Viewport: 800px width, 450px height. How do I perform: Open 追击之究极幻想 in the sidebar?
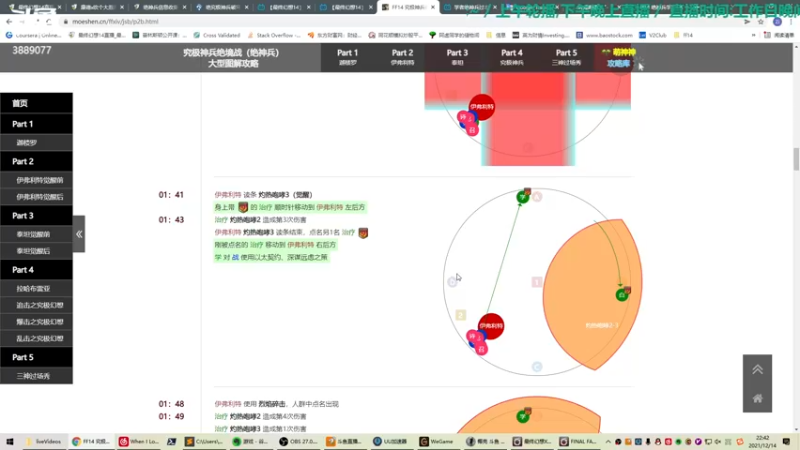pos(36,305)
